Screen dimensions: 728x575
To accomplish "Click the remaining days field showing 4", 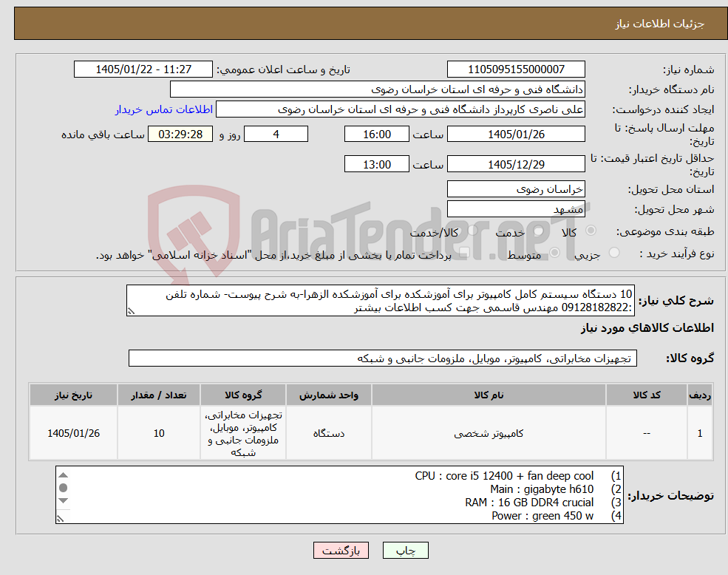I will pos(276,135).
